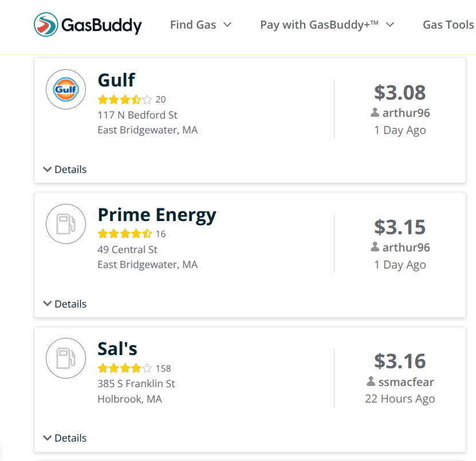Expand Details for Gulf station

click(x=65, y=170)
